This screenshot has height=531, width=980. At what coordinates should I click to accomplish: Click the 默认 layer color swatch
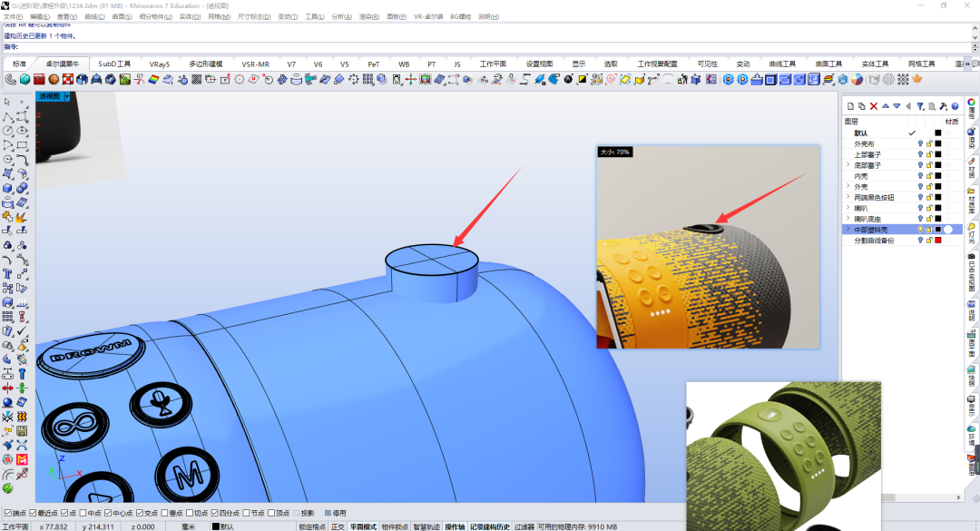pos(938,133)
